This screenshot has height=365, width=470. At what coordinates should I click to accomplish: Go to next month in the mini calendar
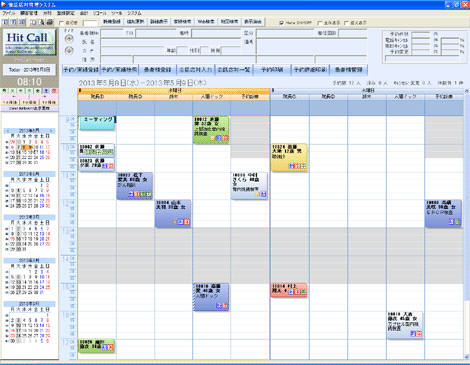click(51, 131)
